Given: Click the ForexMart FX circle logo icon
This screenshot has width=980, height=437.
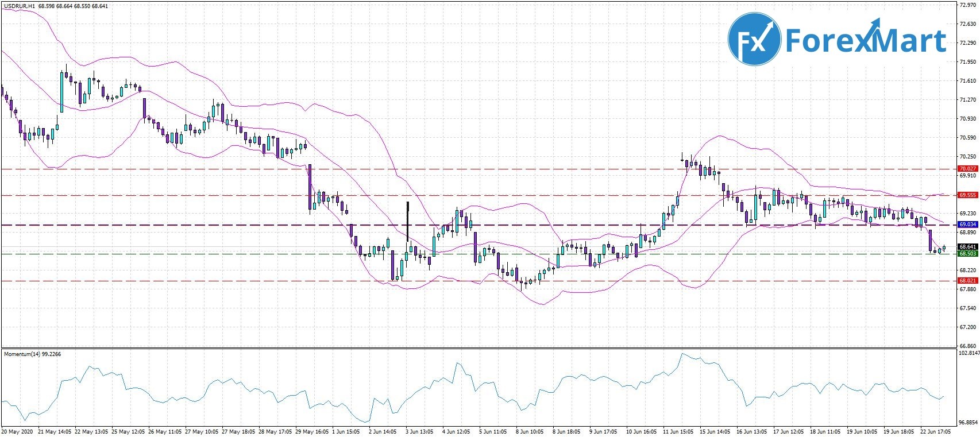Looking at the screenshot, I should (x=754, y=40).
